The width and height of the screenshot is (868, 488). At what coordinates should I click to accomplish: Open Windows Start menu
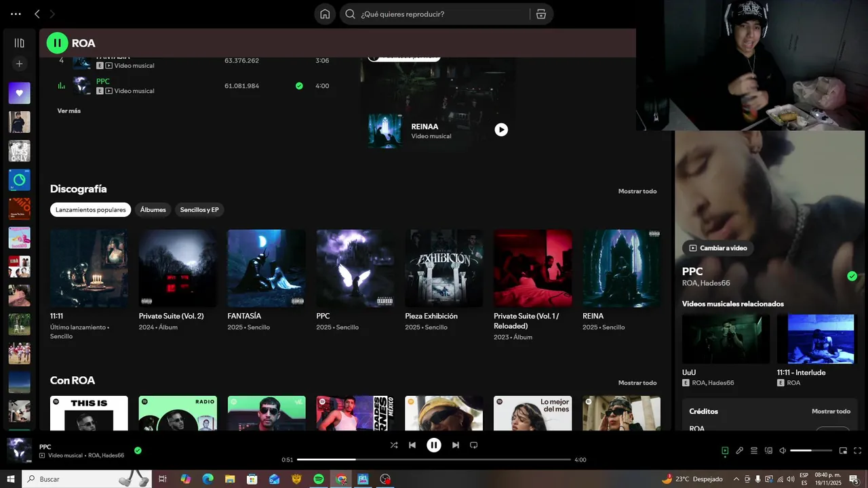[x=11, y=479]
